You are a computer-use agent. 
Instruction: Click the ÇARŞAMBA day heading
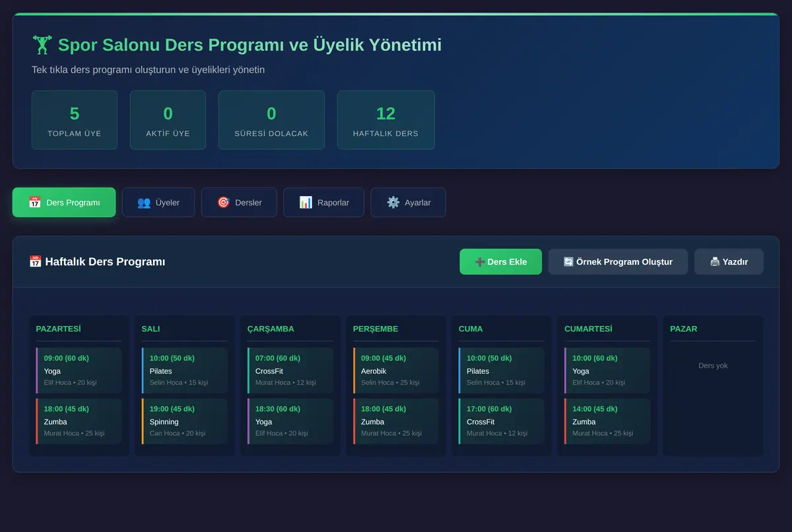tap(271, 329)
